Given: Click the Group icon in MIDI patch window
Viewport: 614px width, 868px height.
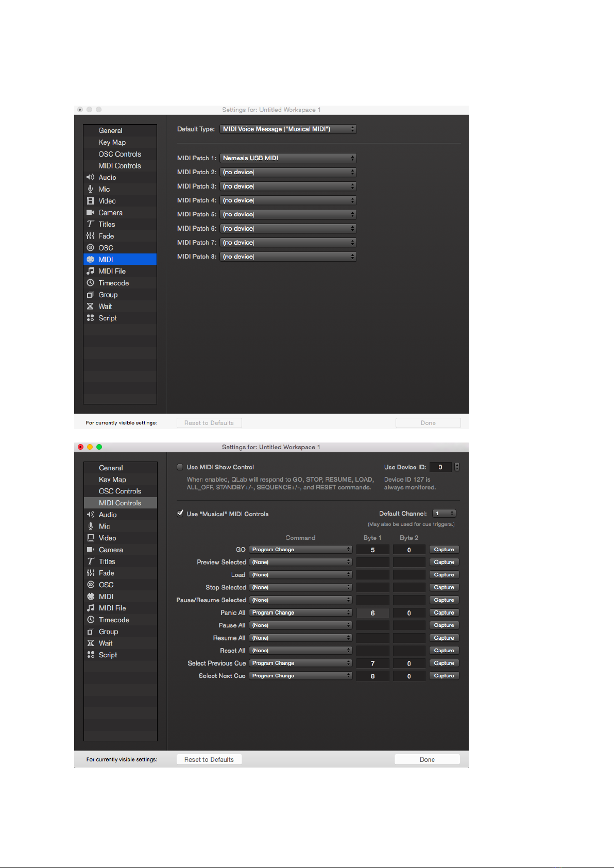Looking at the screenshot, I should (x=90, y=295).
